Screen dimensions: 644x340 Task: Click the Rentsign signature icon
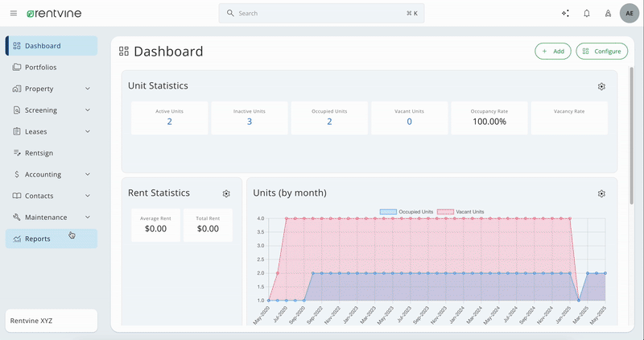tap(17, 152)
